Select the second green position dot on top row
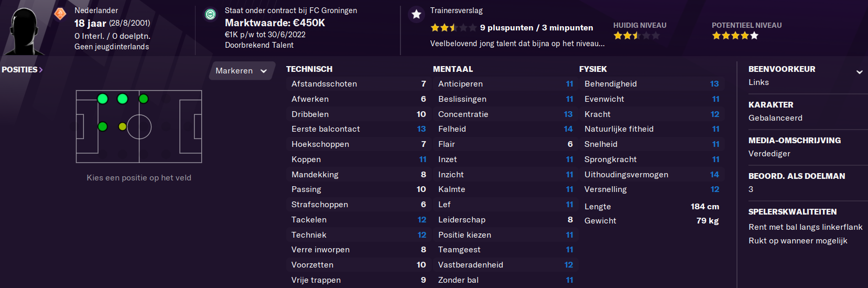 tap(123, 99)
